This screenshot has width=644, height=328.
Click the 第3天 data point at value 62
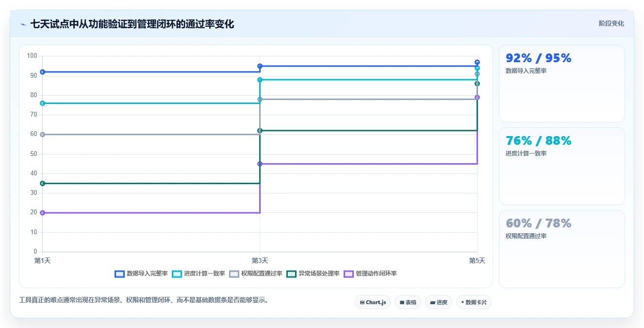260,131
